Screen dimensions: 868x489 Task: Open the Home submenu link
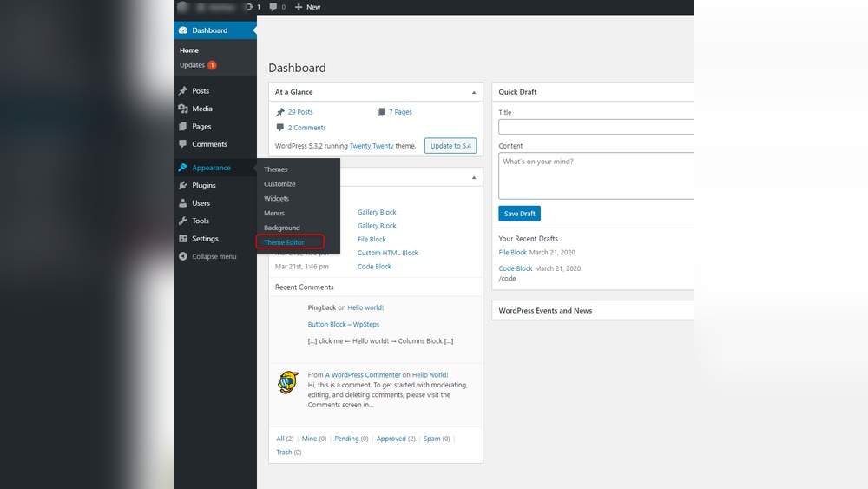188,50
